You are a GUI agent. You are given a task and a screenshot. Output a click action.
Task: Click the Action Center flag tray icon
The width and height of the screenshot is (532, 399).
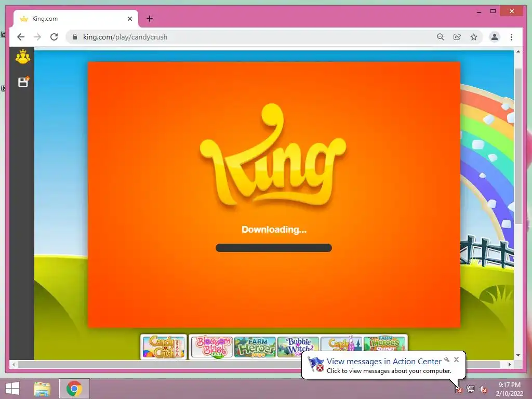tap(458, 389)
